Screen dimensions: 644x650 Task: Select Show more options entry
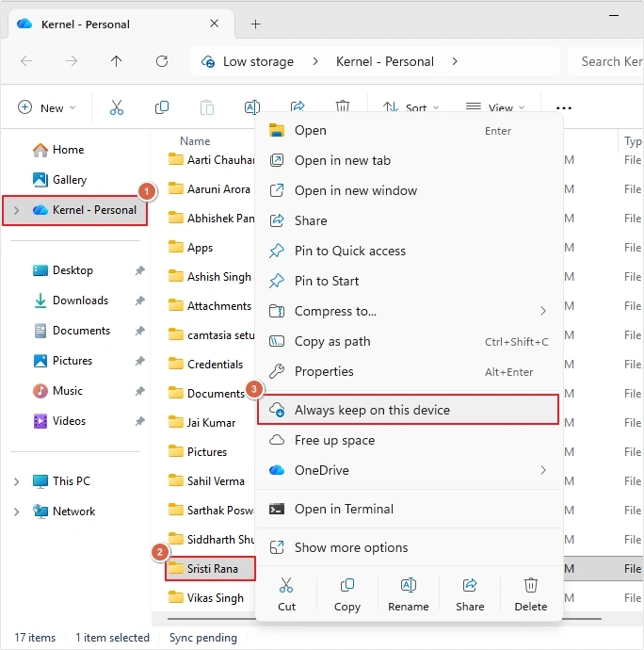point(409,547)
